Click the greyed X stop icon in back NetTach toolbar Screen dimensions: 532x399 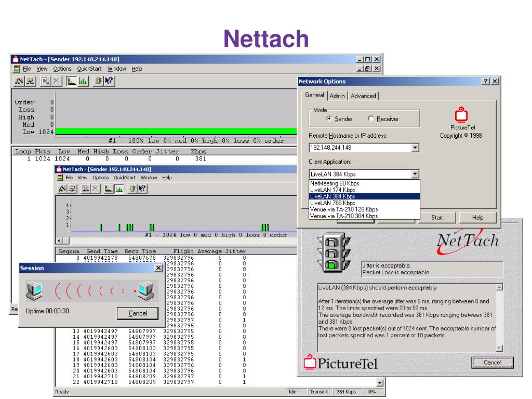click(56, 81)
